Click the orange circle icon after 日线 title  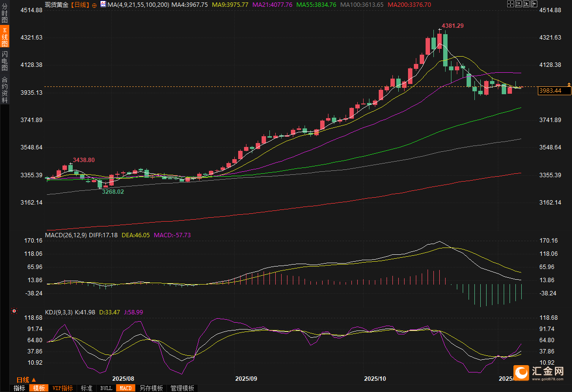(x=94, y=5)
